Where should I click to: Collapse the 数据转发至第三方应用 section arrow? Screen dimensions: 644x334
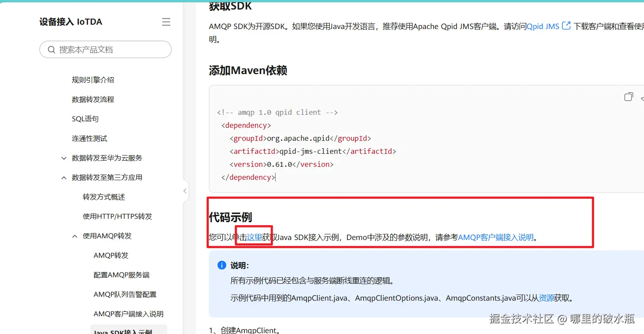coord(64,178)
